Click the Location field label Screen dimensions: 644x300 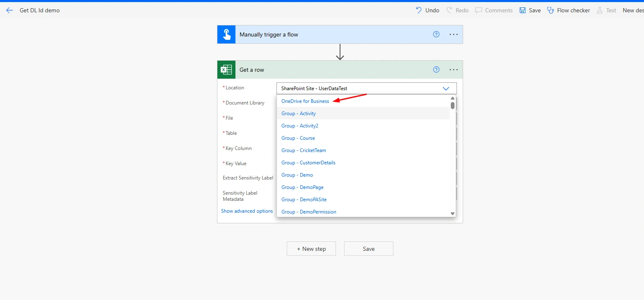pos(235,88)
